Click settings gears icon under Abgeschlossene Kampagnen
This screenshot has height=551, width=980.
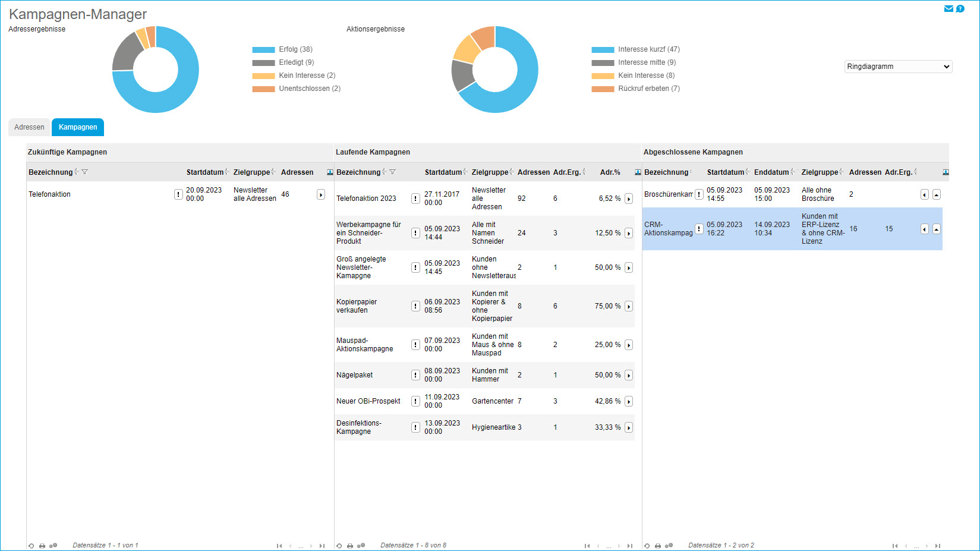coord(669,546)
